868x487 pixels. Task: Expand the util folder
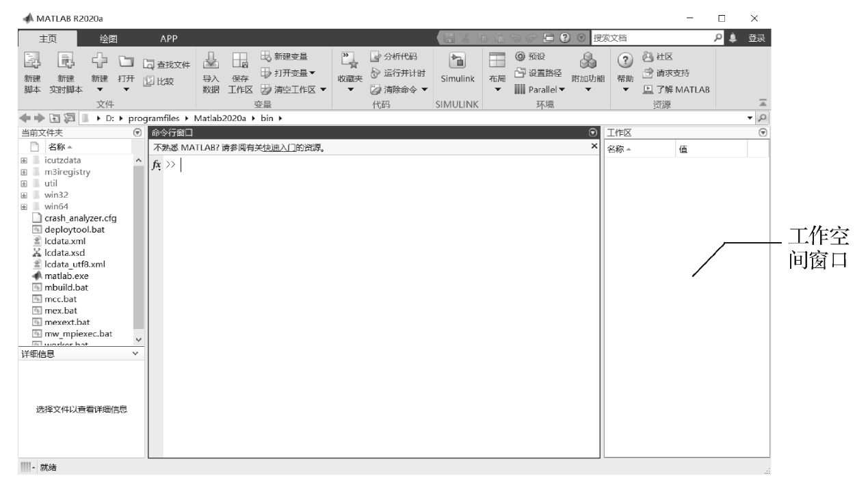coord(24,184)
